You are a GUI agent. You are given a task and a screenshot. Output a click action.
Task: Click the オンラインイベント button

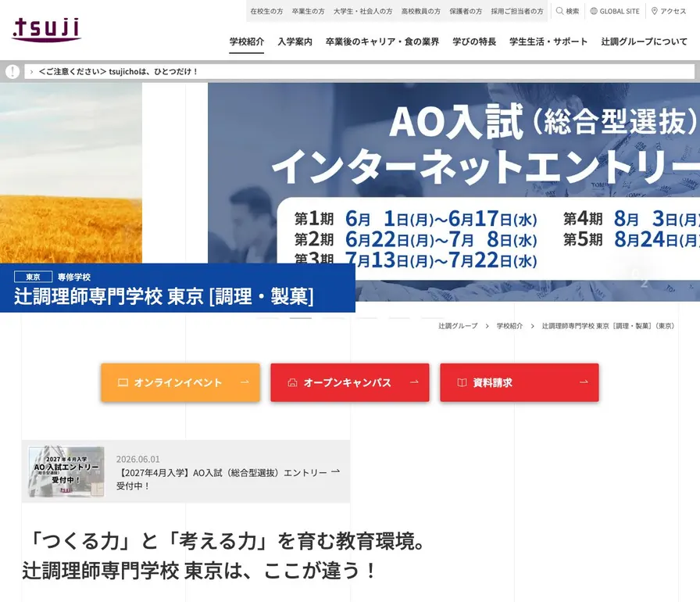click(180, 383)
